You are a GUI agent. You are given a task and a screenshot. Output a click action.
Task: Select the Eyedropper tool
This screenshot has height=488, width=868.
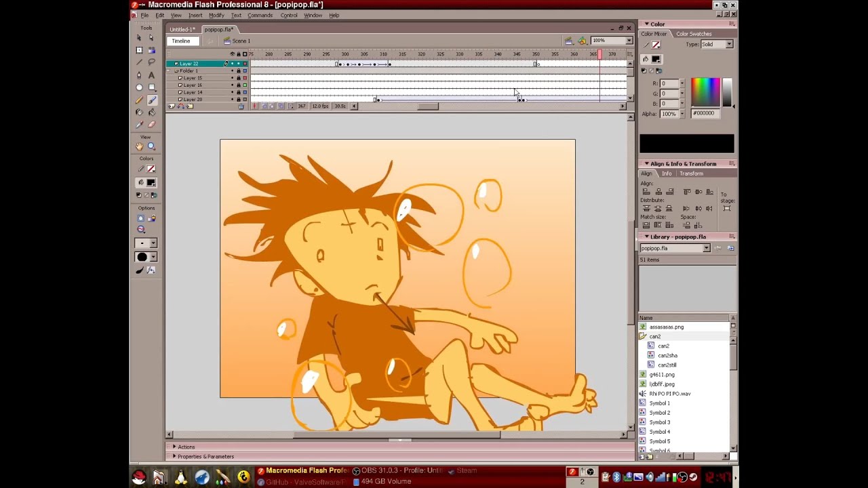tap(140, 125)
